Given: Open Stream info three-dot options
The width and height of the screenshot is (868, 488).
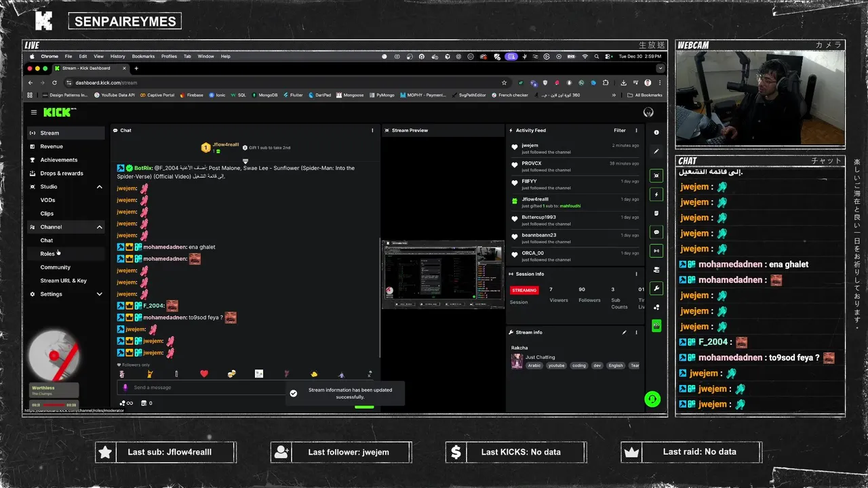Looking at the screenshot, I should (636, 332).
